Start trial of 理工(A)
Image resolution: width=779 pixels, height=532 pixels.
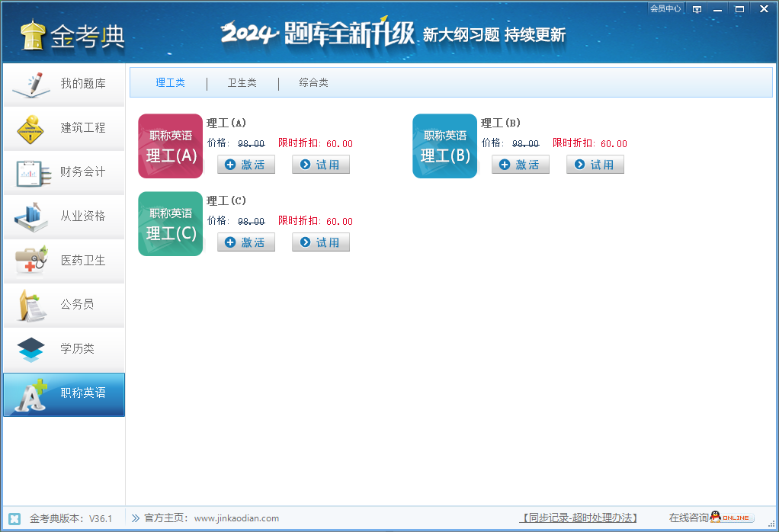click(320, 165)
